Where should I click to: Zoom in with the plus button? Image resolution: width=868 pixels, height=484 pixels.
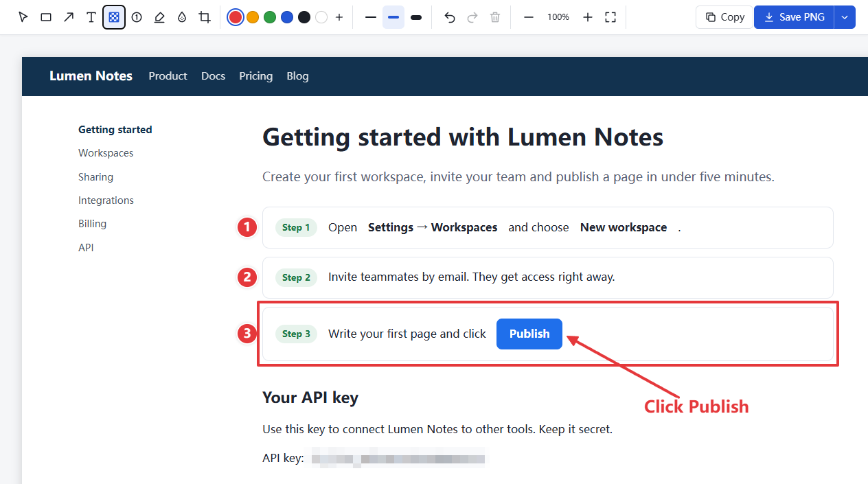coord(588,17)
